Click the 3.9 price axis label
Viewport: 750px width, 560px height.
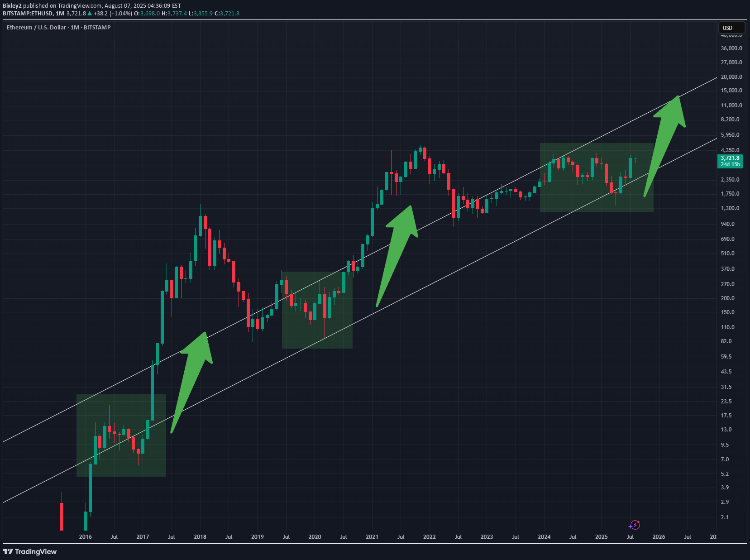725,488
